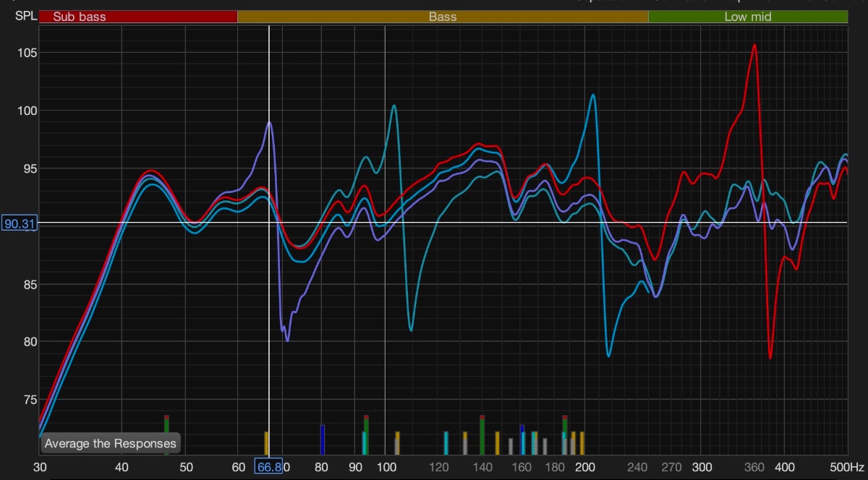Select the Sub bass frequency band
868x480 pixels.
(x=138, y=17)
